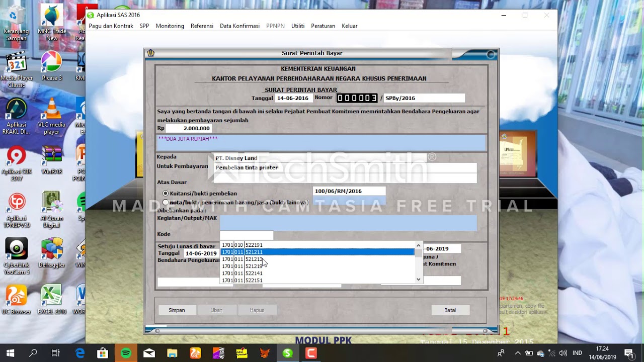
Task: Click Setuju Lunas Tanggal field 14-06-2019
Action: [x=201, y=253]
